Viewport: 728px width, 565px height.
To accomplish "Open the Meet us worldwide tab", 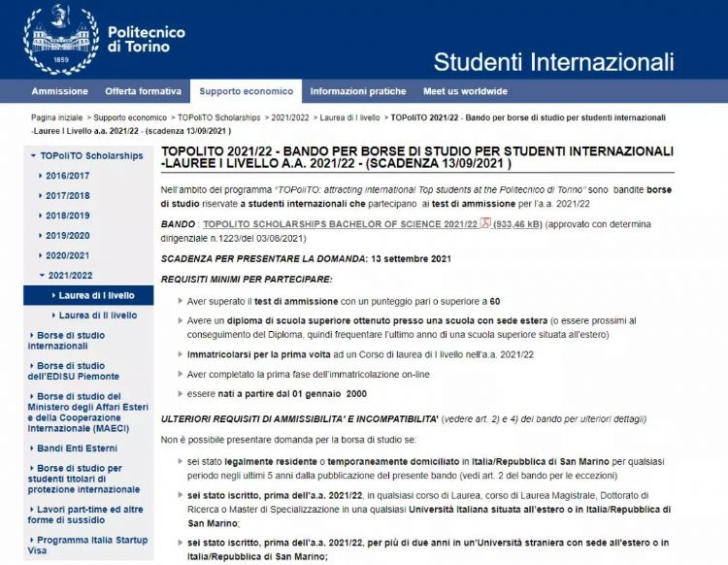I will click(x=465, y=91).
